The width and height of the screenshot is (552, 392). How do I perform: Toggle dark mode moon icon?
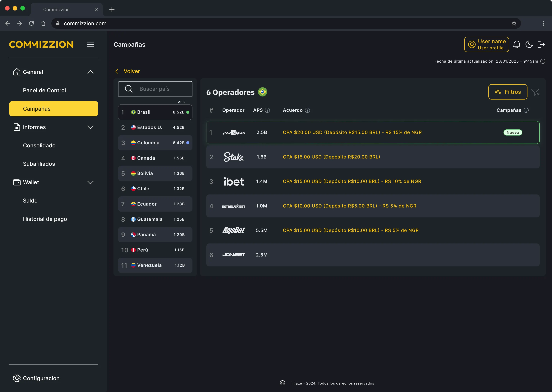click(529, 44)
